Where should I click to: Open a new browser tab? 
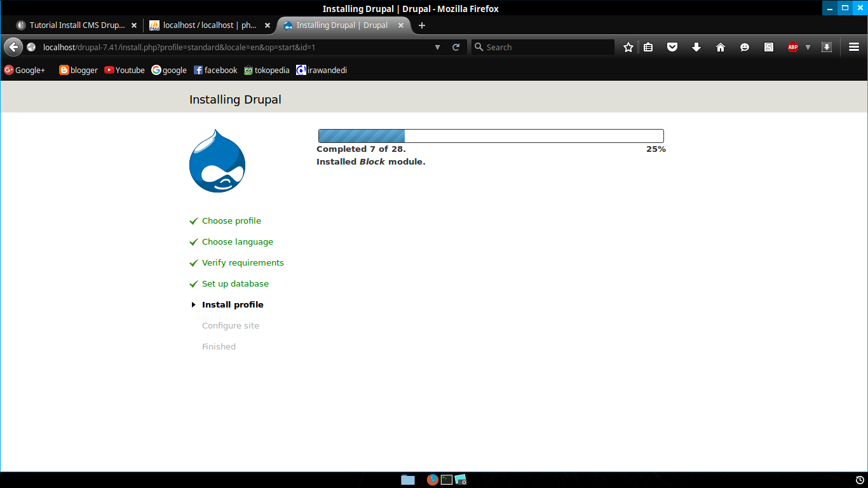coord(421,25)
